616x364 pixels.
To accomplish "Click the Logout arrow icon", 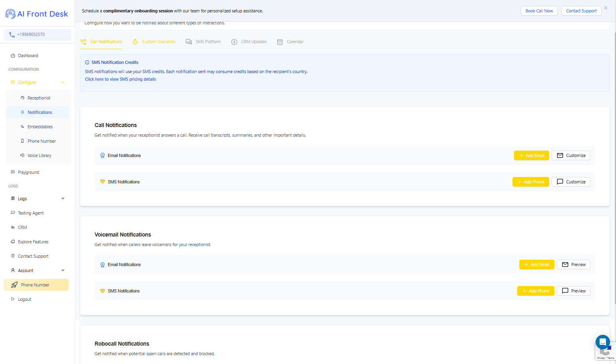I will [13, 299].
